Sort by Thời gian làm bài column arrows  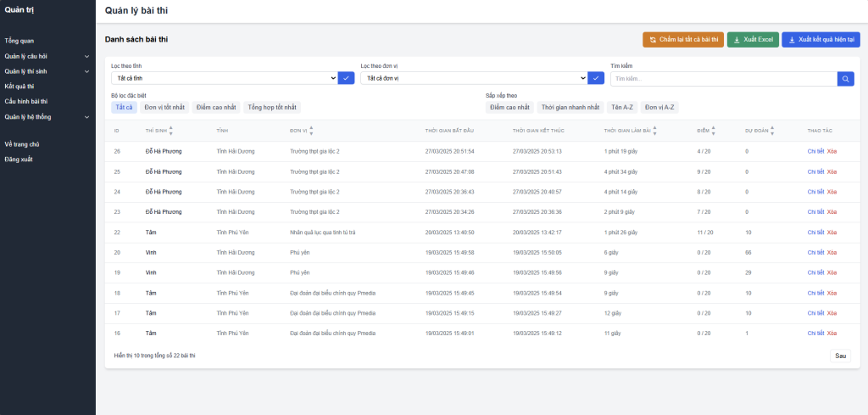[x=656, y=131]
